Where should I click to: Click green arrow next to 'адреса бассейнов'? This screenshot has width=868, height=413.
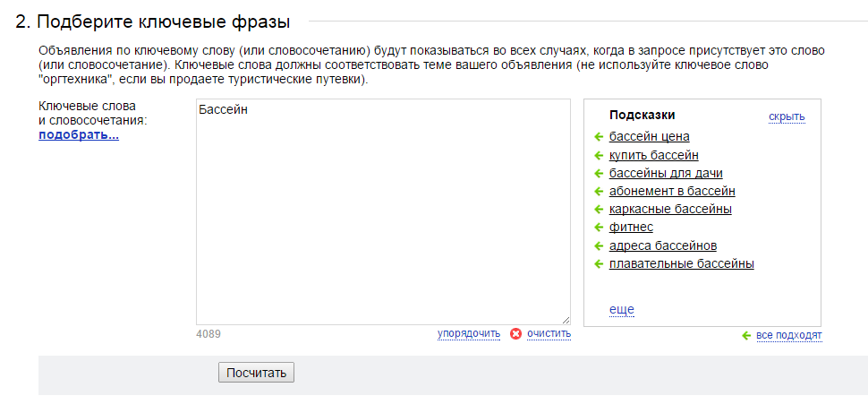click(598, 245)
